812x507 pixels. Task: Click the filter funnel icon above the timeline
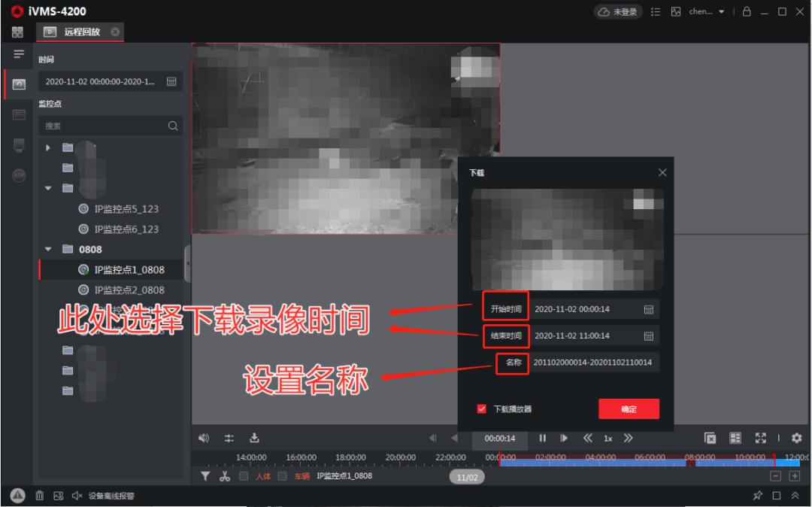tap(205, 476)
